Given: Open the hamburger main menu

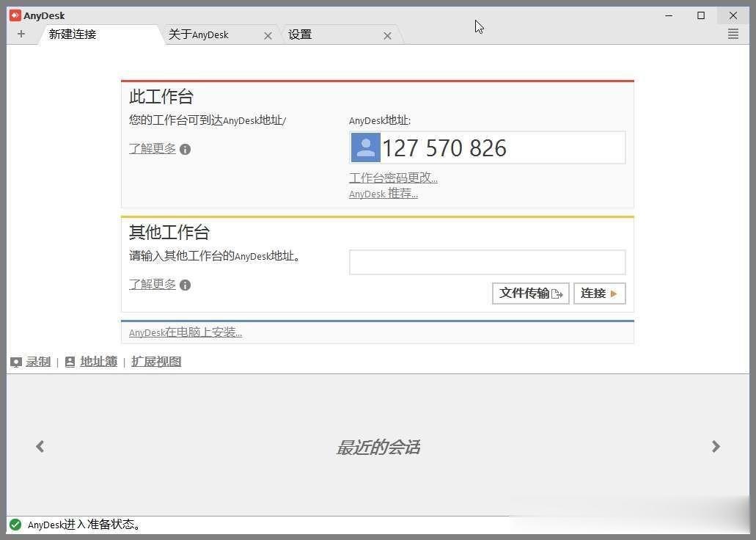Looking at the screenshot, I should click(x=733, y=34).
